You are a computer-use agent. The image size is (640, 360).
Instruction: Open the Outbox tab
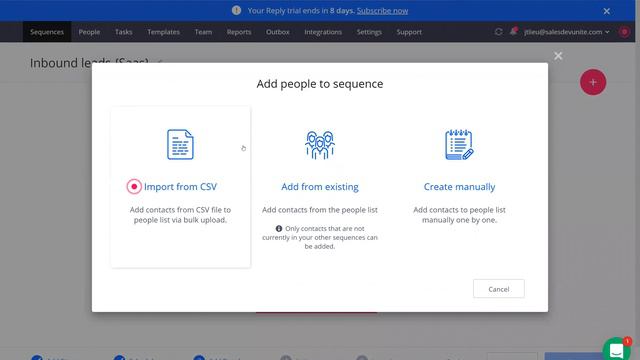coord(278,32)
